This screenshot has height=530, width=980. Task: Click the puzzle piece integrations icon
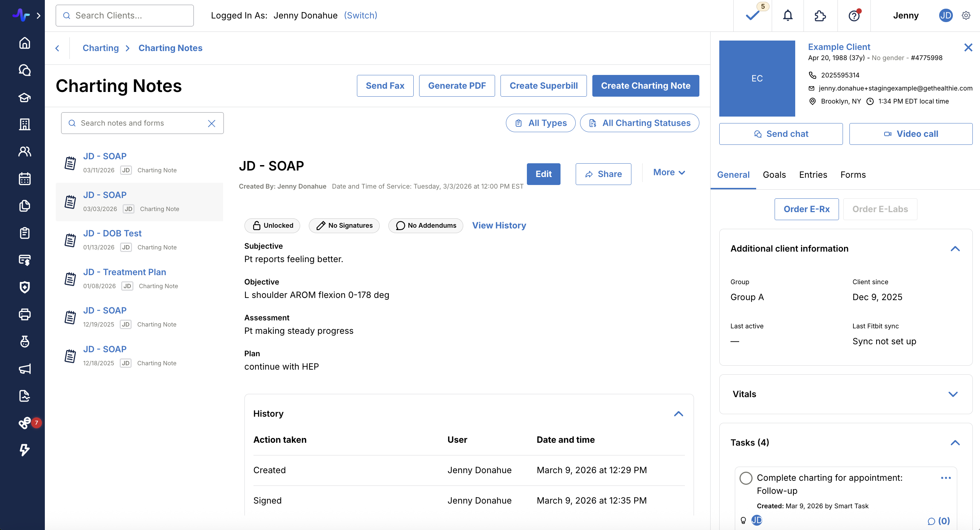pos(820,16)
